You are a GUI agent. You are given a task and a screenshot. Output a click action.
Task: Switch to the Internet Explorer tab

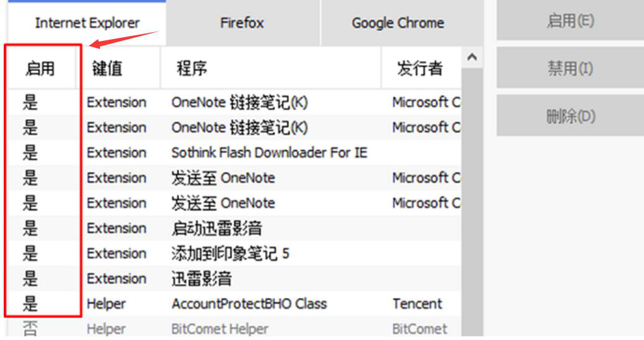[87, 24]
